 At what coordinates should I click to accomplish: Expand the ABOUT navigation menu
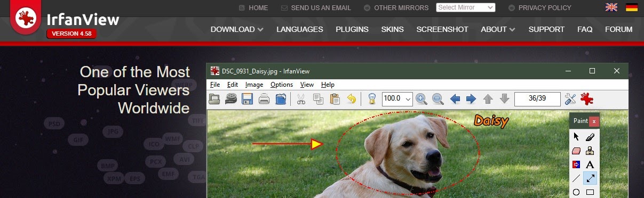tap(498, 29)
